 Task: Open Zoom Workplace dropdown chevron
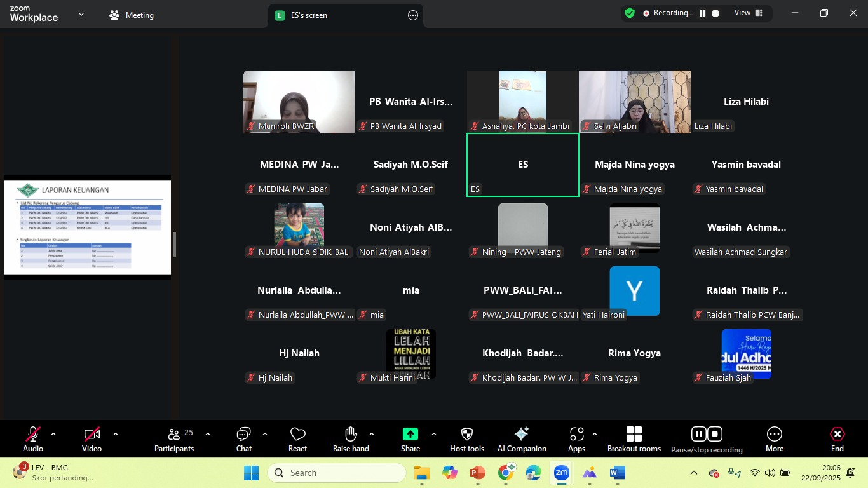81,15
